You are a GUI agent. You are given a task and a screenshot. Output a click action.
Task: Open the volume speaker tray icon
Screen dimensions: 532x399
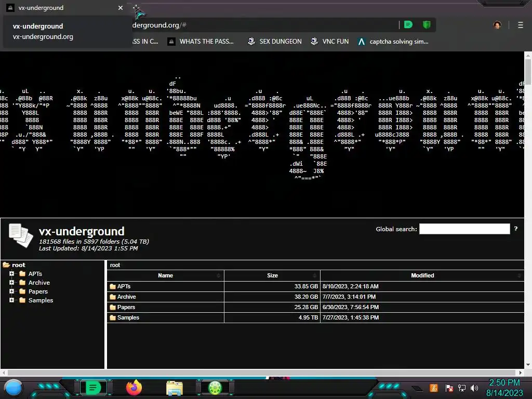click(474, 388)
